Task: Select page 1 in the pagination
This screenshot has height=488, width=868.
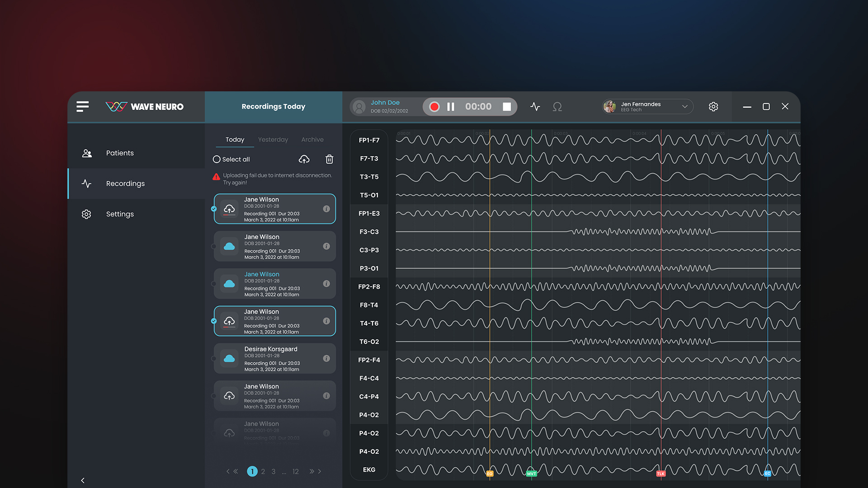Action: tap(252, 471)
